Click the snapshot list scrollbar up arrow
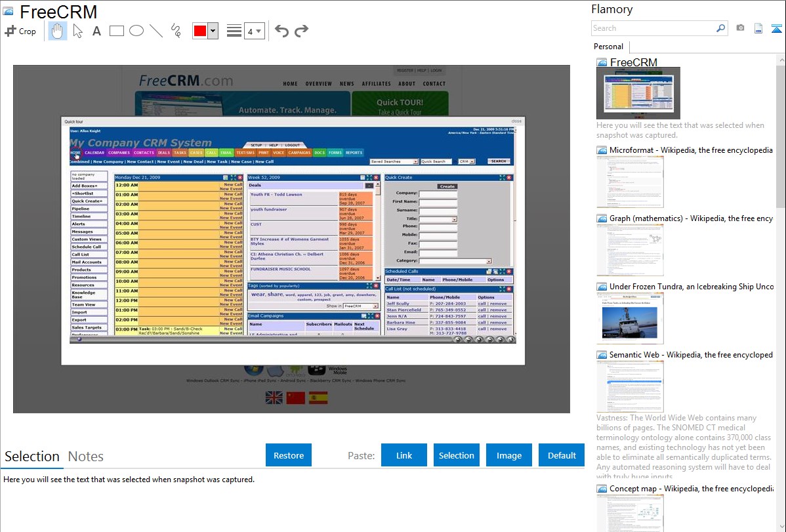This screenshot has width=786, height=532. (x=781, y=60)
